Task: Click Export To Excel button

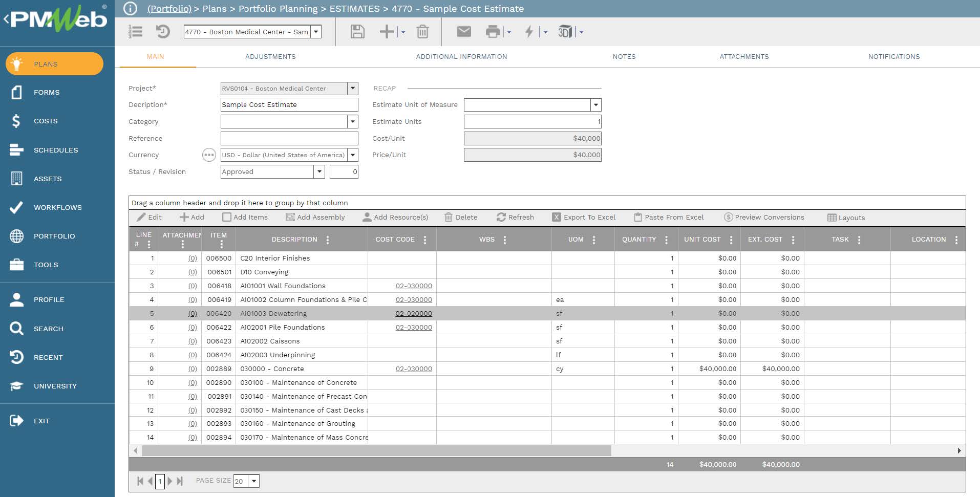Action: 584,217
